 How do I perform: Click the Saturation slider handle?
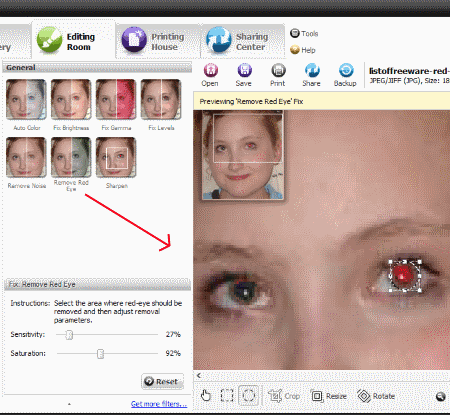[x=100, y=353]
